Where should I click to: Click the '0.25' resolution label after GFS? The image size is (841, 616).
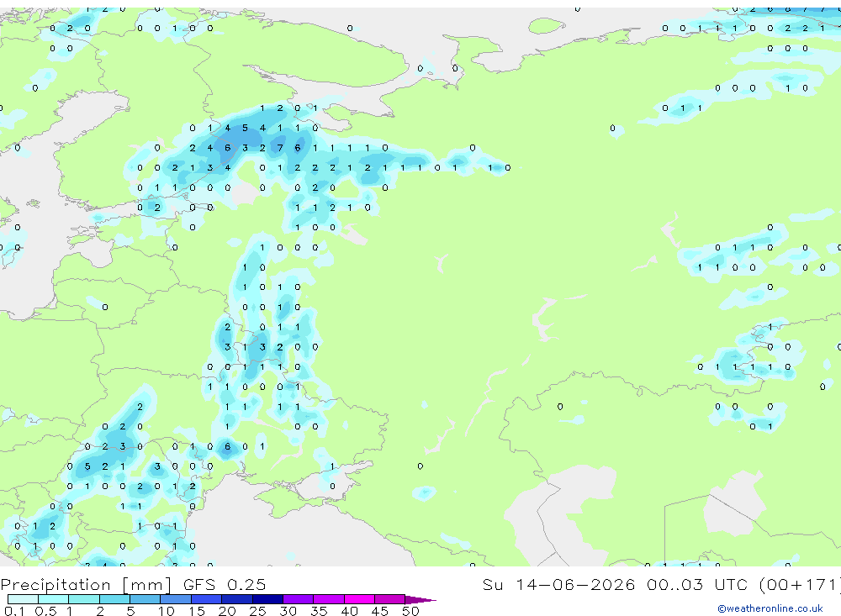[x=246, y=585]
